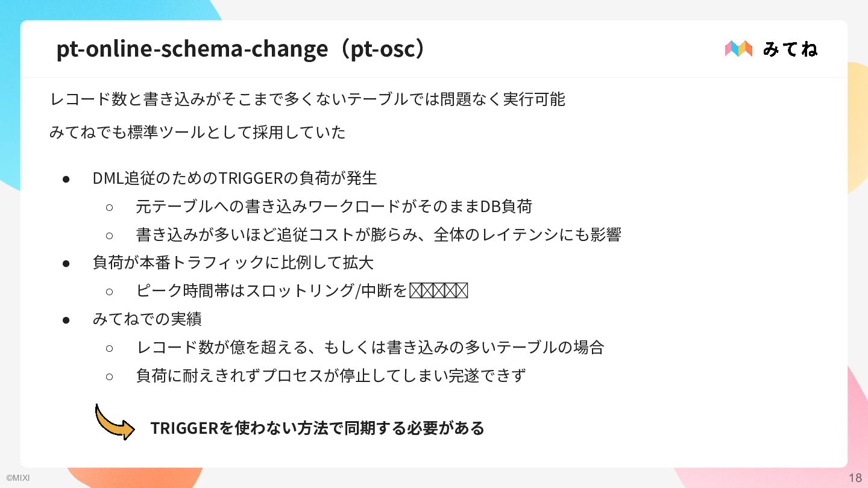
Task: Click the sub-bullet 負荷に耐えきれずプロセスが停止
Action: pos(331,376)
